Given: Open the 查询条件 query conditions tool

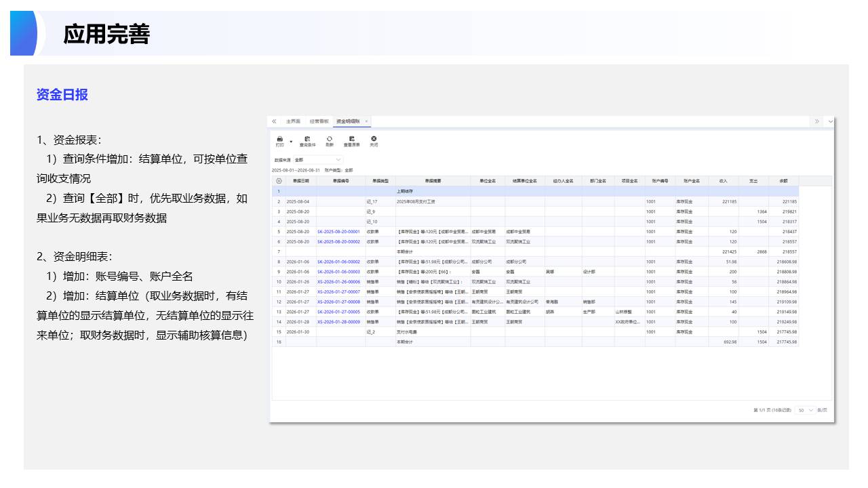Looking at the screenshot, I should 307,140.
